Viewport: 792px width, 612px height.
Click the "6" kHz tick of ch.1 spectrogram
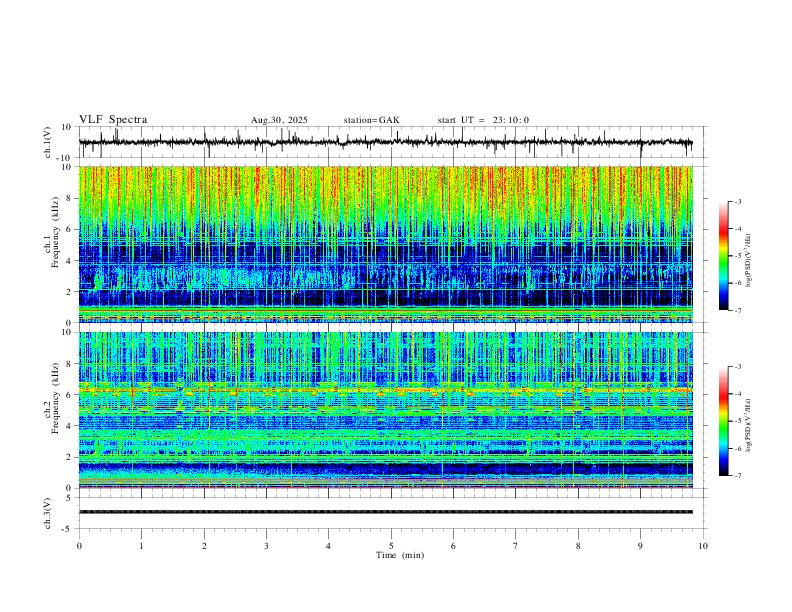(70, 229)
